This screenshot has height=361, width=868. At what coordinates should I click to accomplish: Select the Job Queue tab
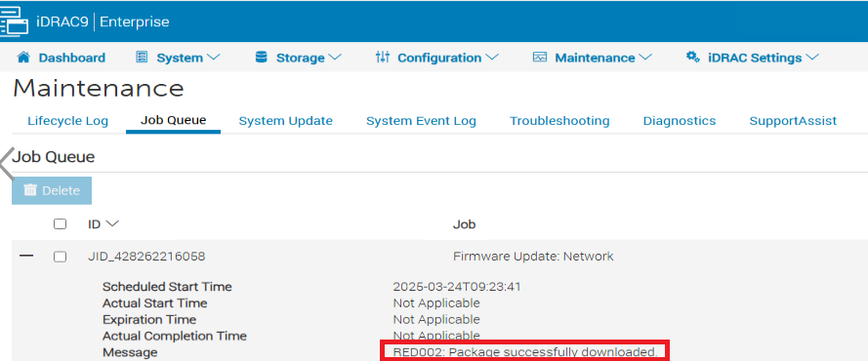(x=173, y=121)
